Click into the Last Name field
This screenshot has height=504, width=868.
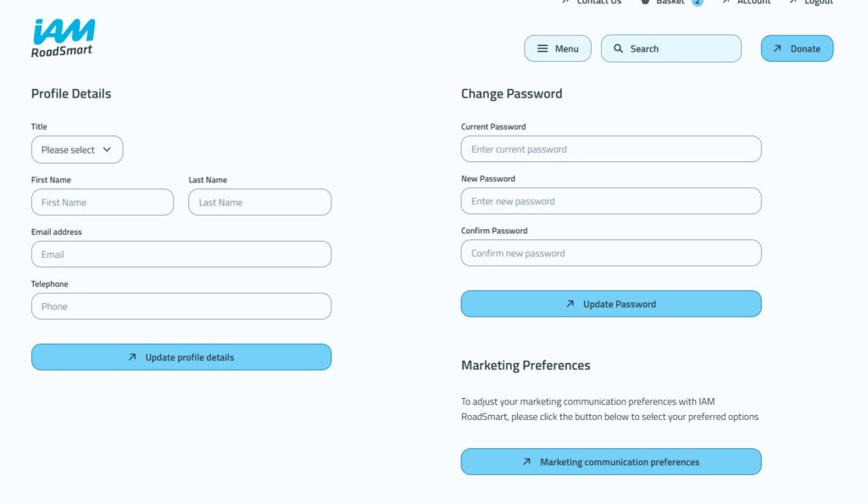(259, 203)
